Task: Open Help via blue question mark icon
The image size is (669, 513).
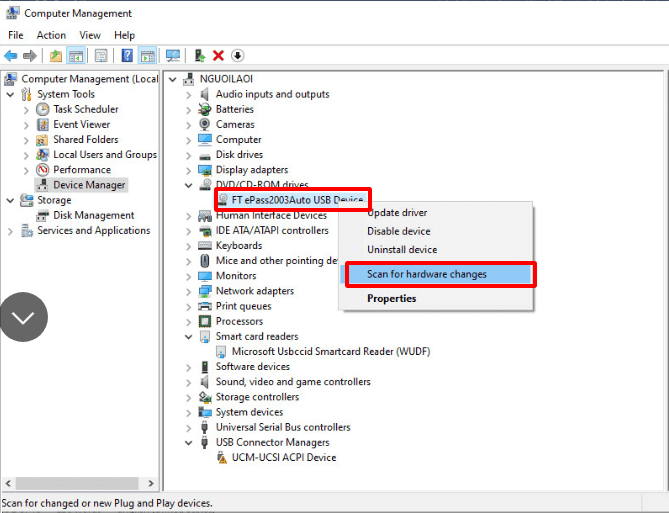Action: tap(127, 55)
